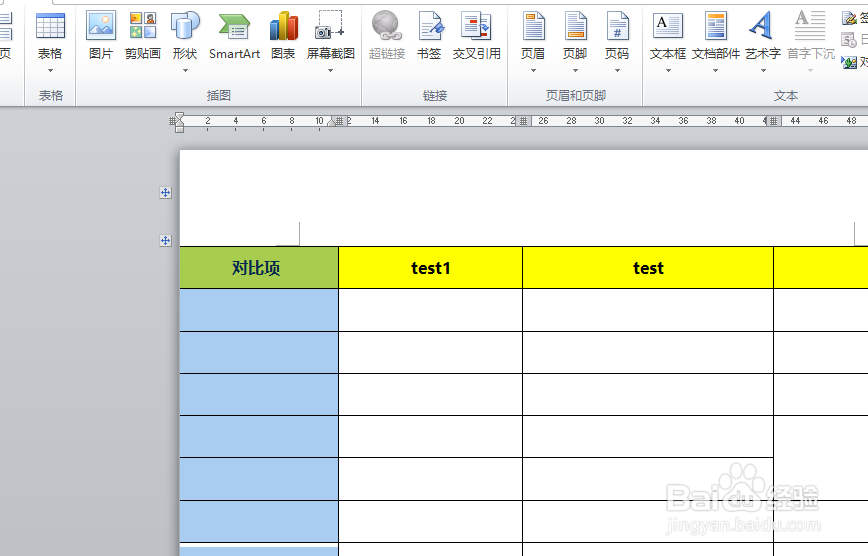Click the upper table move handle
Image resolution: width=868 pixels, height=556 pixels.
tap(165, 193)
